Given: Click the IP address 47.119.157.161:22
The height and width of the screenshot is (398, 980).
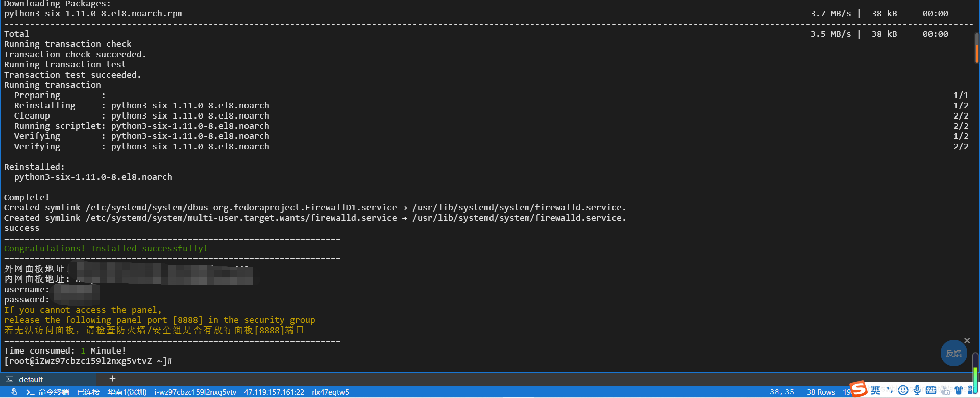Looking at the screenshot, I should [274, 392].
